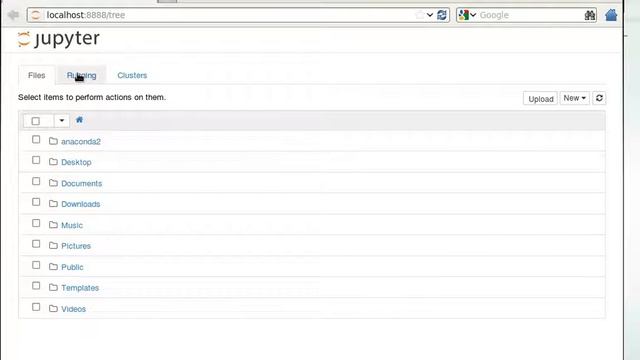640x360 pixels.
Task: Click the Jupyter logo
Action: [x=59, y=39]
